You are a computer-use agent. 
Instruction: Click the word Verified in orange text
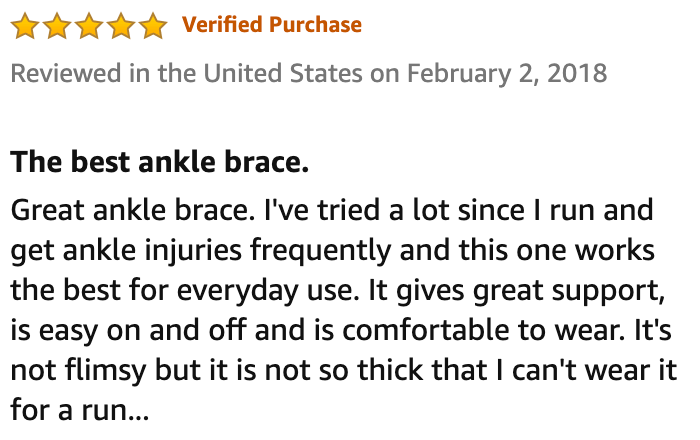point(222,25)
